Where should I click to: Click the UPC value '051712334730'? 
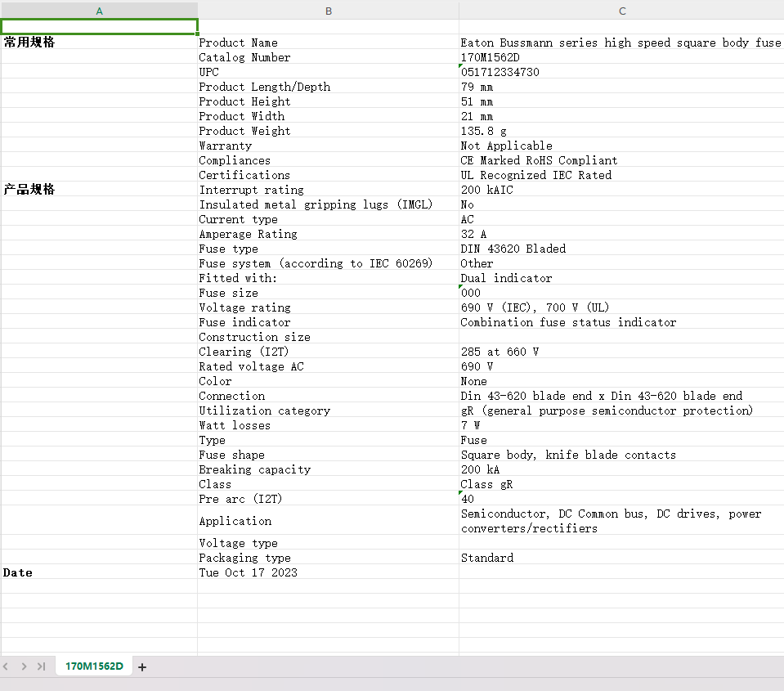coord(621,71)
